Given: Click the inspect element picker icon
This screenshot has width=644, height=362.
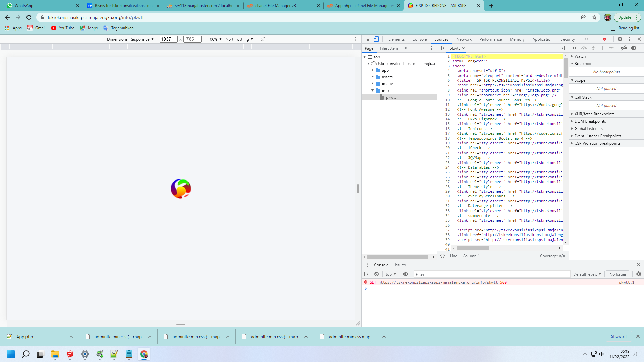Looking at the screenshot, I should pos(367,39).
